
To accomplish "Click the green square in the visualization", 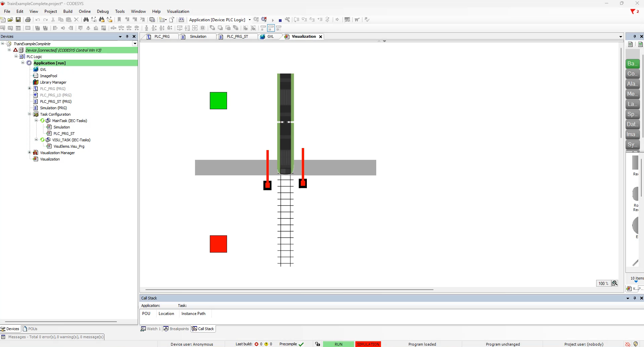I will [x=218, y=100].
